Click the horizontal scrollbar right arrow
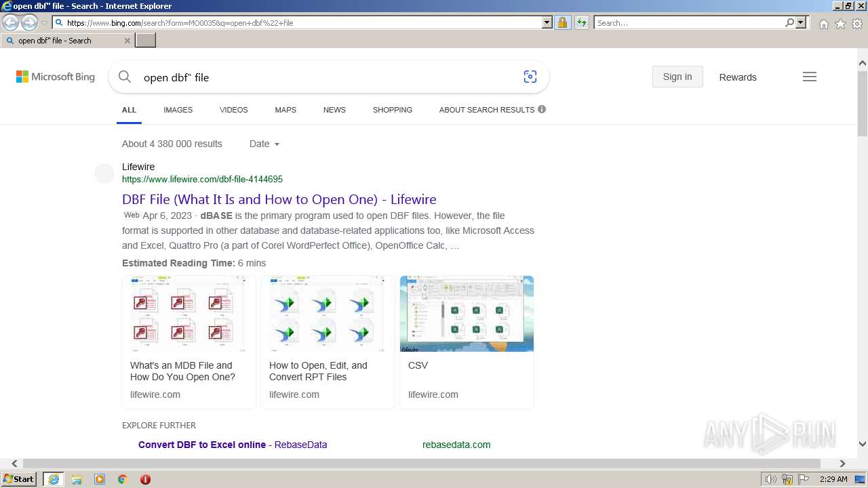 842,464
